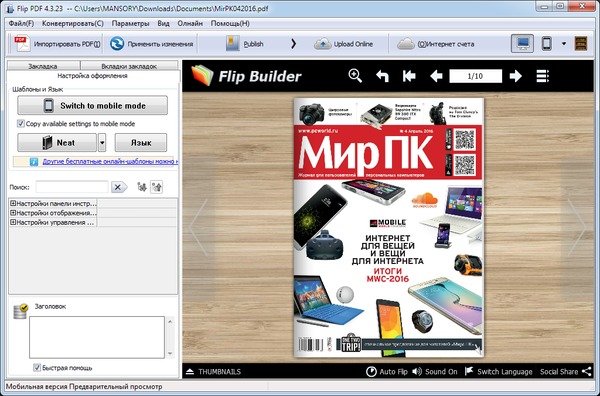
Task: Click description box scrollbar down arrow
Action: pos(170,353)
